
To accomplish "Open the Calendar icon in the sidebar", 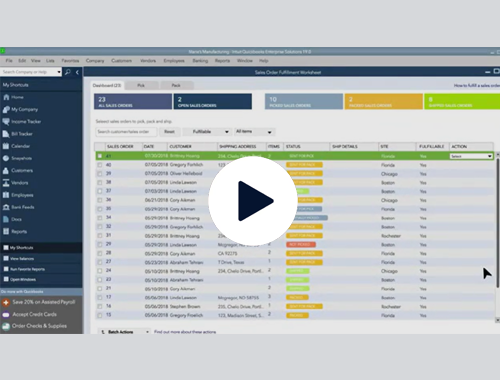I will coord(6,146).
